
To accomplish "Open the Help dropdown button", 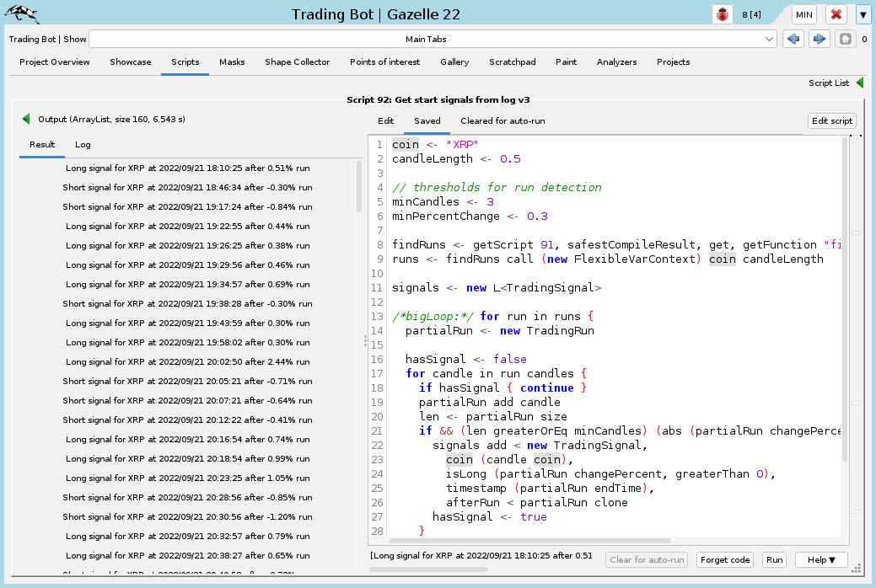I will click(x=821, y=560).
